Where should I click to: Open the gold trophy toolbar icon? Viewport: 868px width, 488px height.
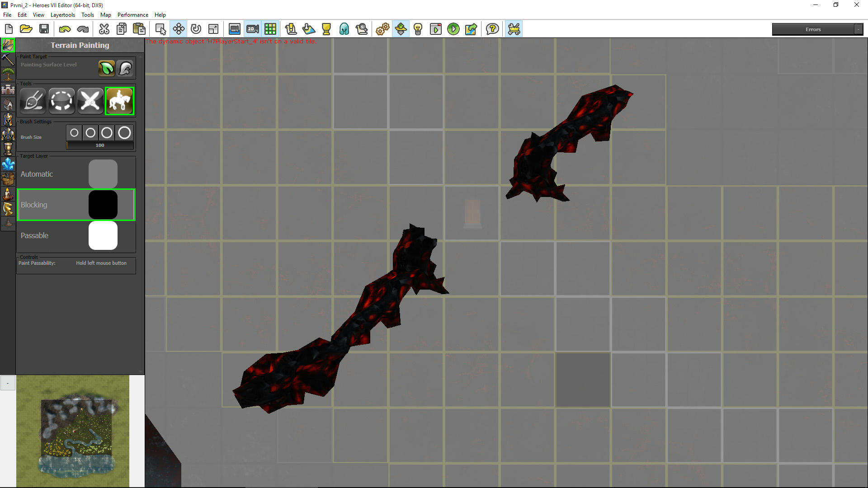(326, 29)
